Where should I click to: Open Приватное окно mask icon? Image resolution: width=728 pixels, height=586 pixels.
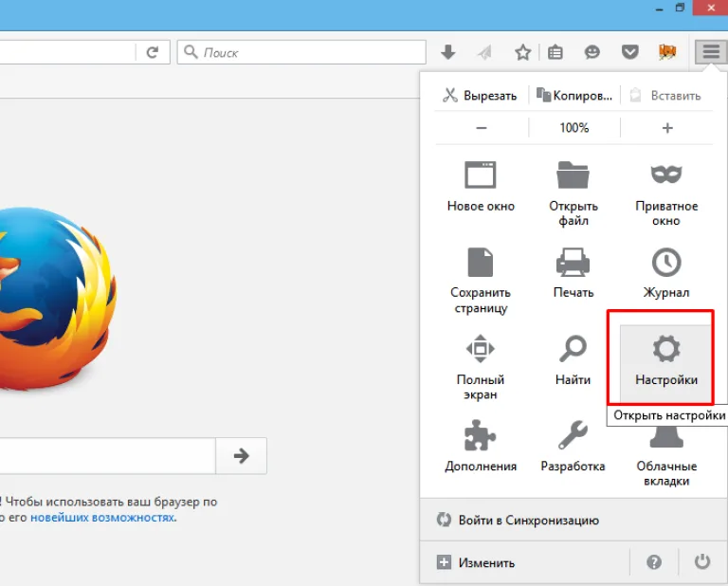(666, 174)
